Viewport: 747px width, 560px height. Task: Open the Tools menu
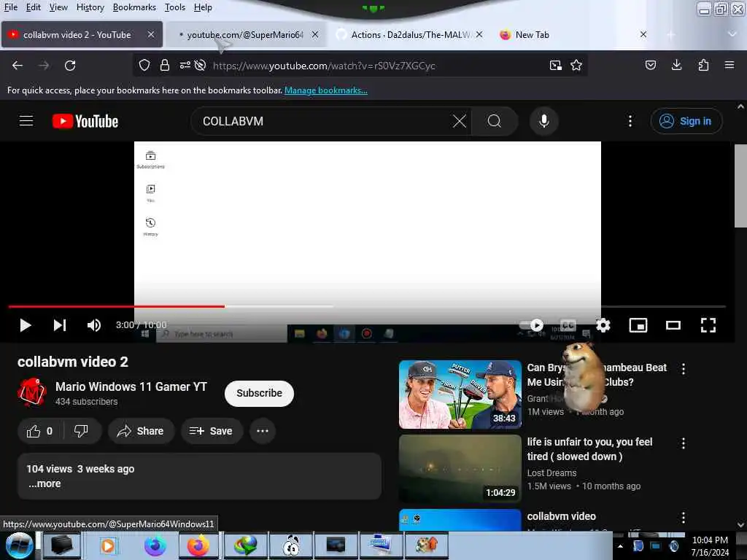[175, 7]
